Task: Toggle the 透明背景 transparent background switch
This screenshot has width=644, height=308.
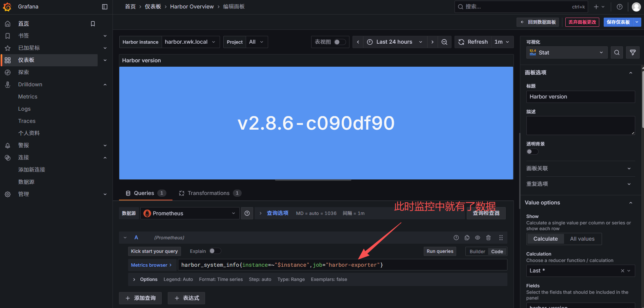Action: tap(532, 152)
